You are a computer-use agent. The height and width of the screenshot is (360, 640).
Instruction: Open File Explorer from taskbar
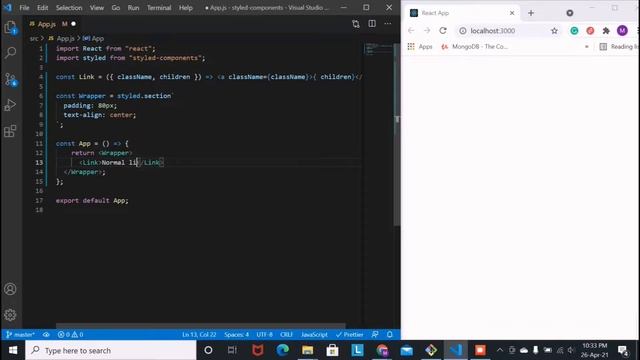[307, 350]
